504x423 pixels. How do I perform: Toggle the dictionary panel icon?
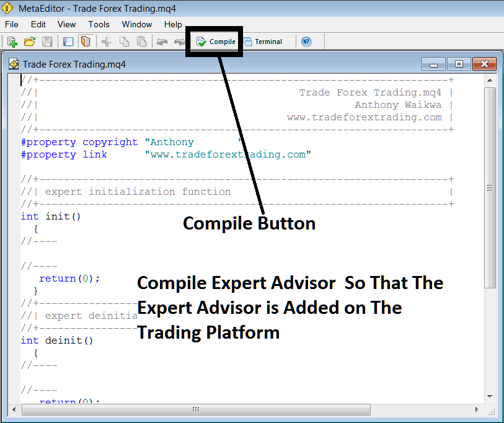(86, 41)
